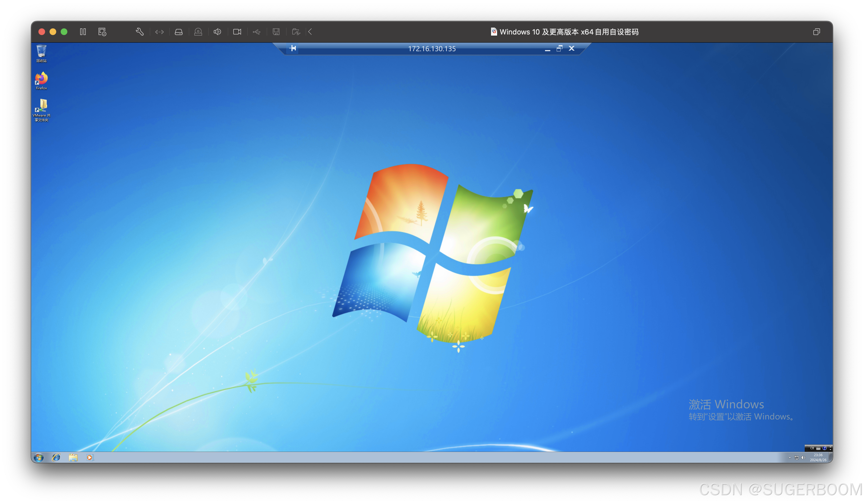Restore down the remote desktop session
This screenshot has width=864, height=504.
coord(559,48)
